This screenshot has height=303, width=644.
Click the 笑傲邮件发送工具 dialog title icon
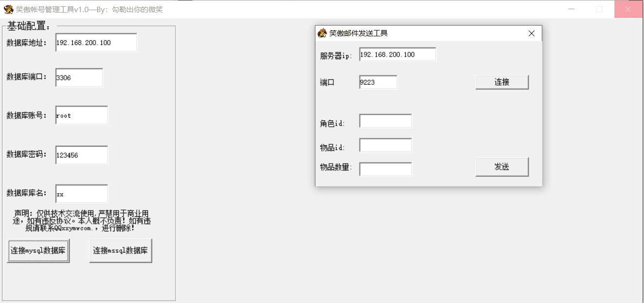pyautogui.click(x=322, y=33)
